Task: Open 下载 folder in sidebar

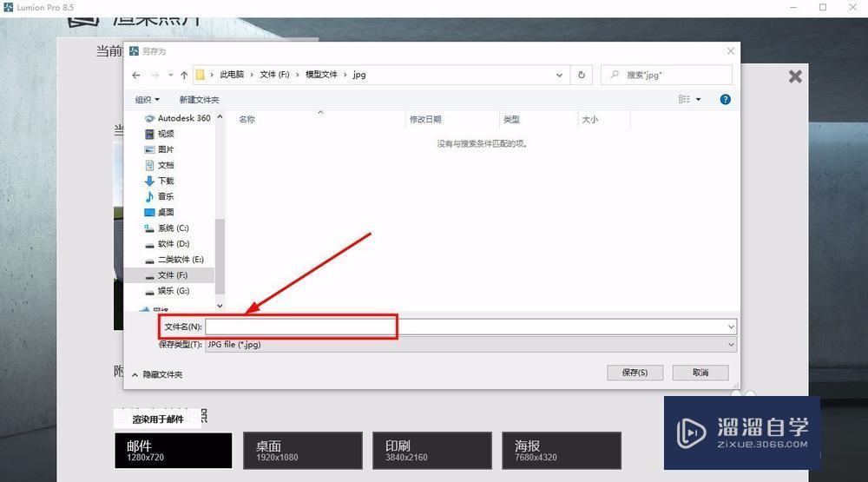Action: [x=160, y=181]
